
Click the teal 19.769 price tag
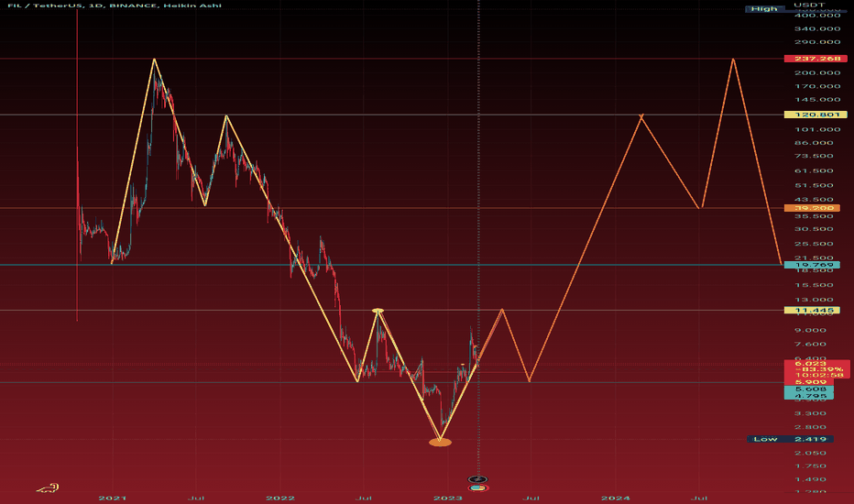tap(812, 266)
